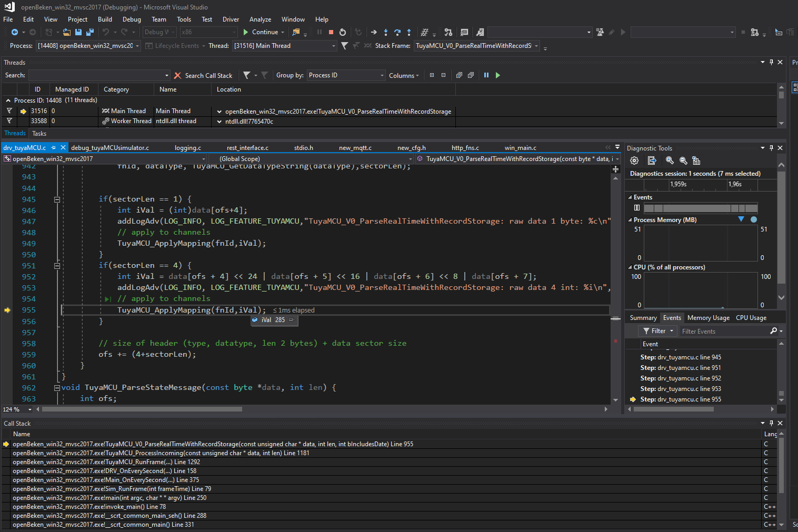Switch to the new_mqtt.c tab

pyautogui.click(x=355, y=148)
